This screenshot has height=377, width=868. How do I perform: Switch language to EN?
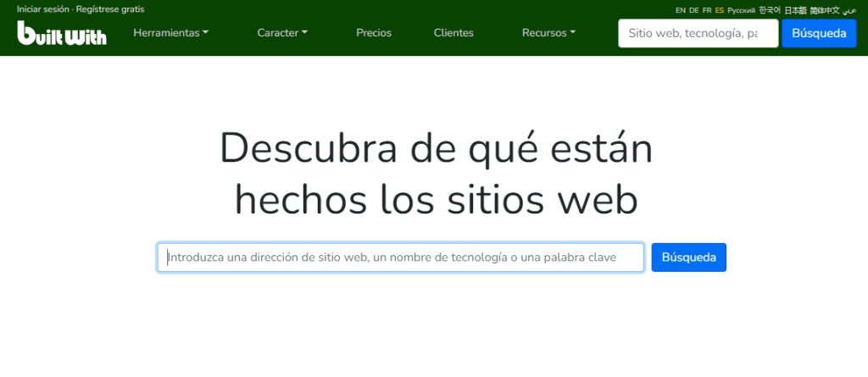681,10
